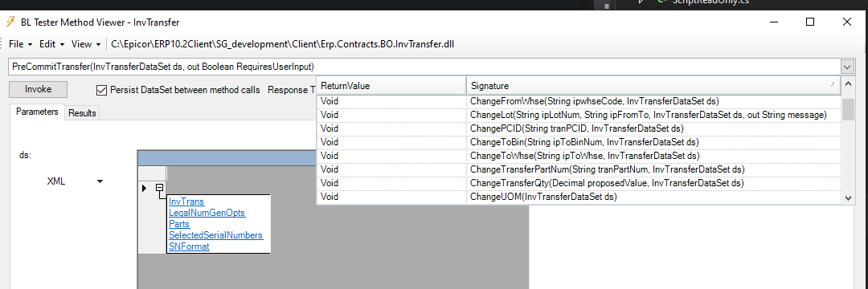Switch to the Parameters tab

tap(37, 112)
